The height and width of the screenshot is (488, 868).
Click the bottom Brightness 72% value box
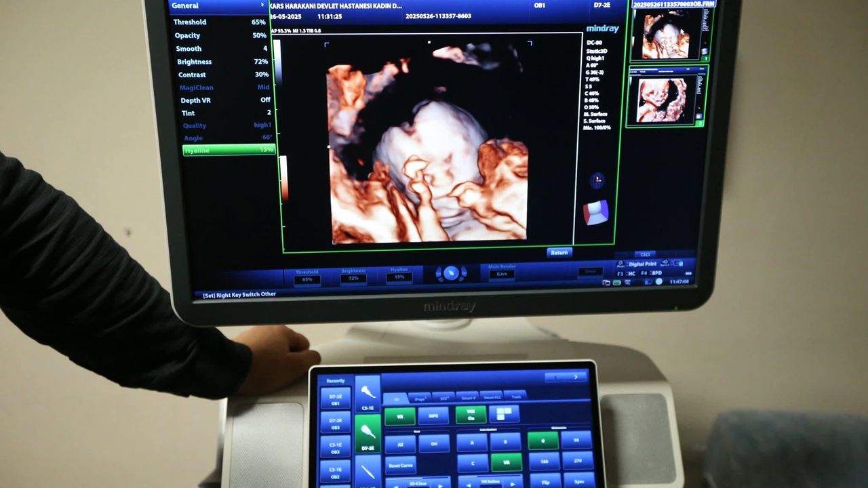point(353,279)
